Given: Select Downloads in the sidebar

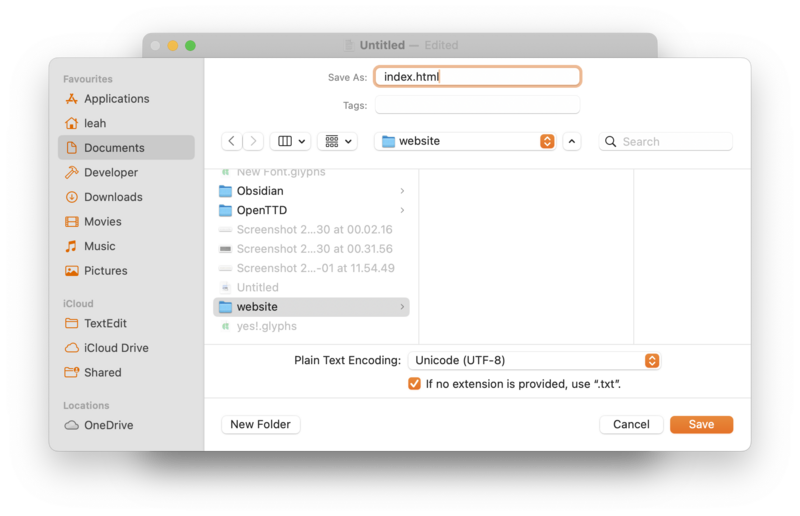Looking at the screenshot, I should 113,197.
